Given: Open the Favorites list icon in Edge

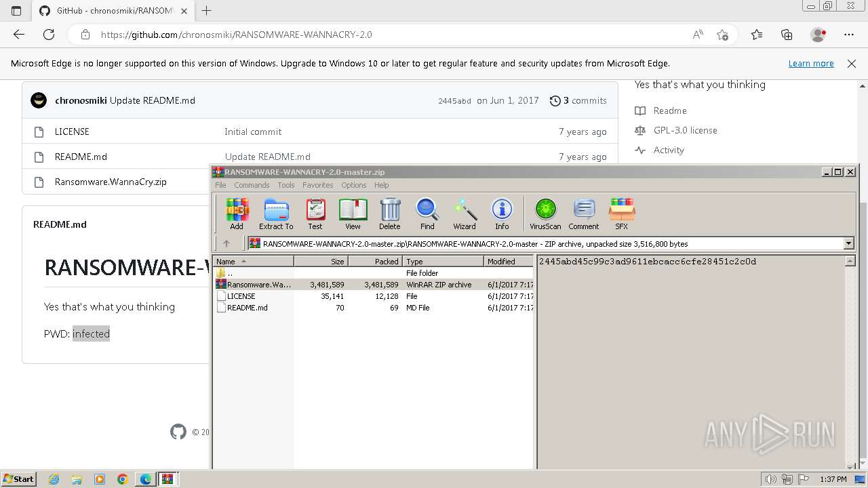Looking at the screenshot, I should pos(757,35).
